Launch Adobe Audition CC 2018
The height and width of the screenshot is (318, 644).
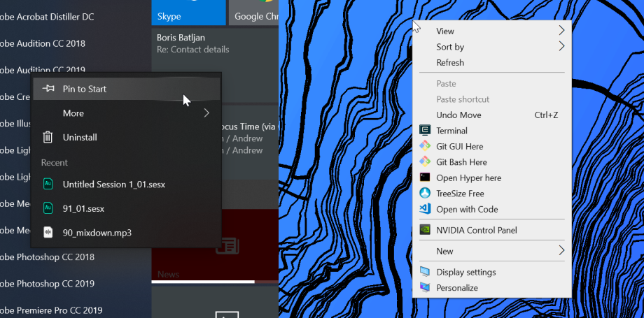click(x=42, y=43)
